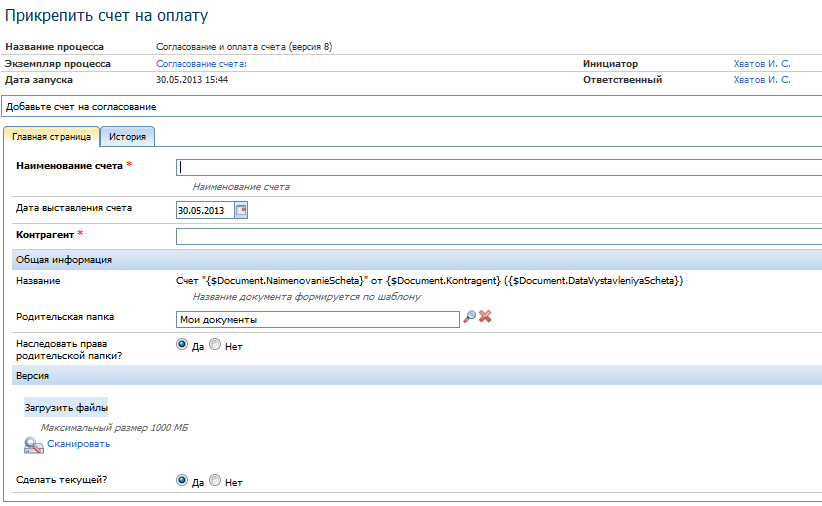Focus the Наименование счета text field
Viewport: 822px width, 506px height.
(x=498, y=167)
